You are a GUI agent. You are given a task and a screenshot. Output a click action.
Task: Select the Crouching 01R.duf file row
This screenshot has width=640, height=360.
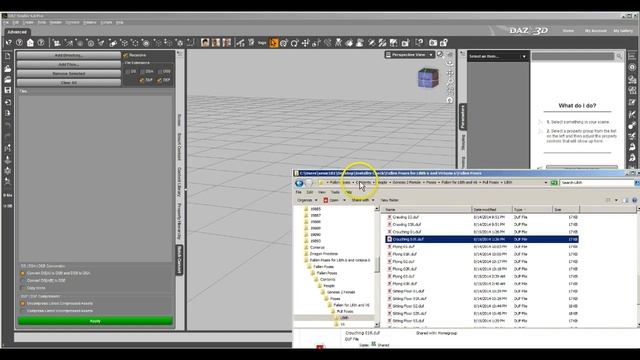[482, 239]
